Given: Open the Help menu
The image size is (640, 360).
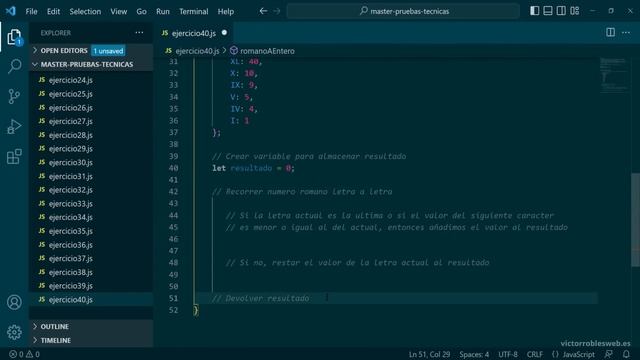Looking at the screenshot, I should click(x=226, y=11).
